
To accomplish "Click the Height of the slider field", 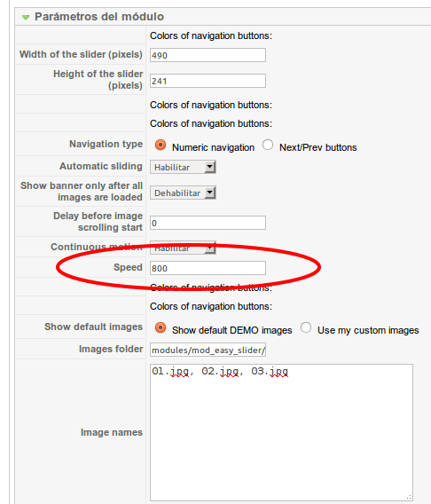I will 208,81.
